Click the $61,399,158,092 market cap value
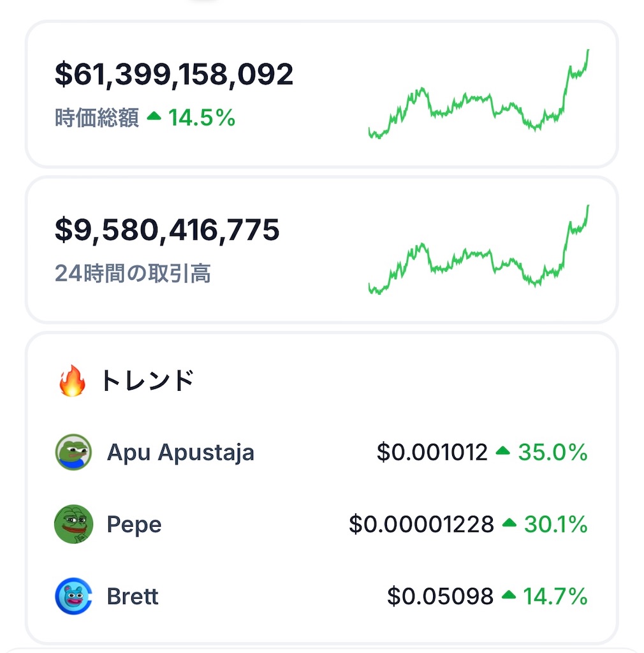The image size is (644, 653). pos(174,74)
